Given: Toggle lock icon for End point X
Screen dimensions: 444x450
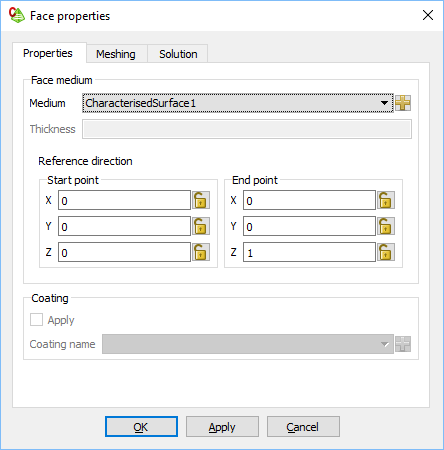Looking at the screenshot, I should pyautogui.click(x=386, y=200).
